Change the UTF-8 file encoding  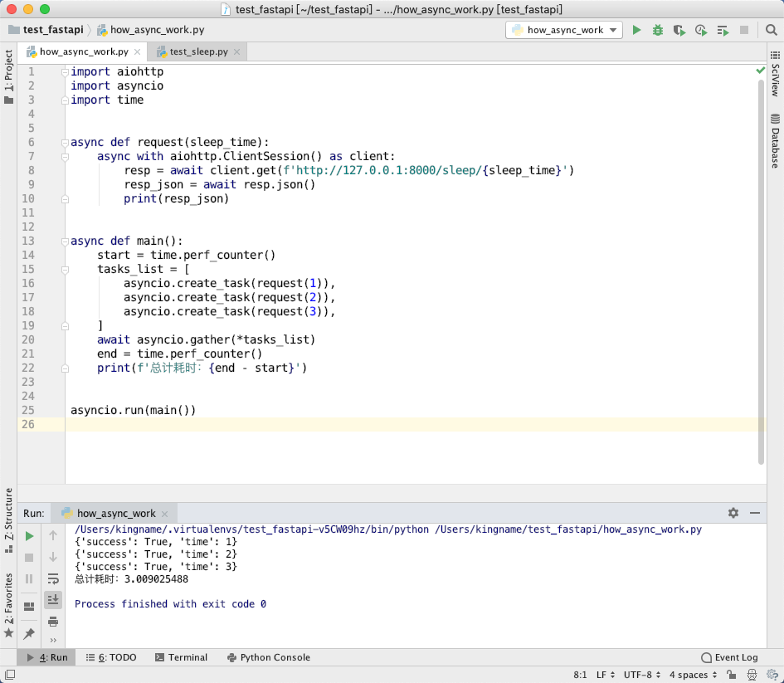coord(642,675)
